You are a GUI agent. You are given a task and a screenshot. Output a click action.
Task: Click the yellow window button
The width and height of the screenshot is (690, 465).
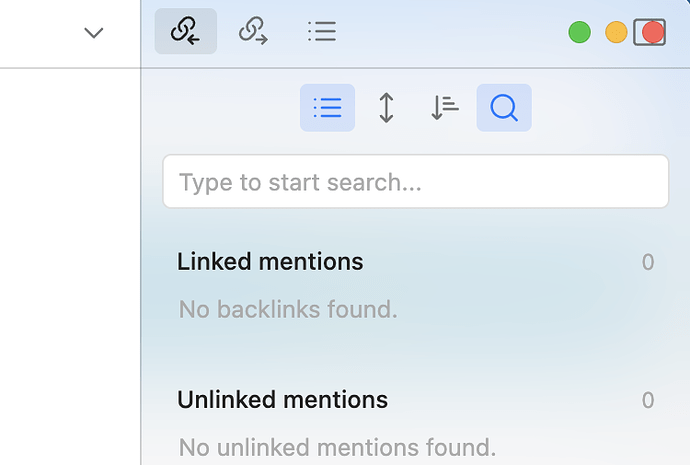[616, 32]
